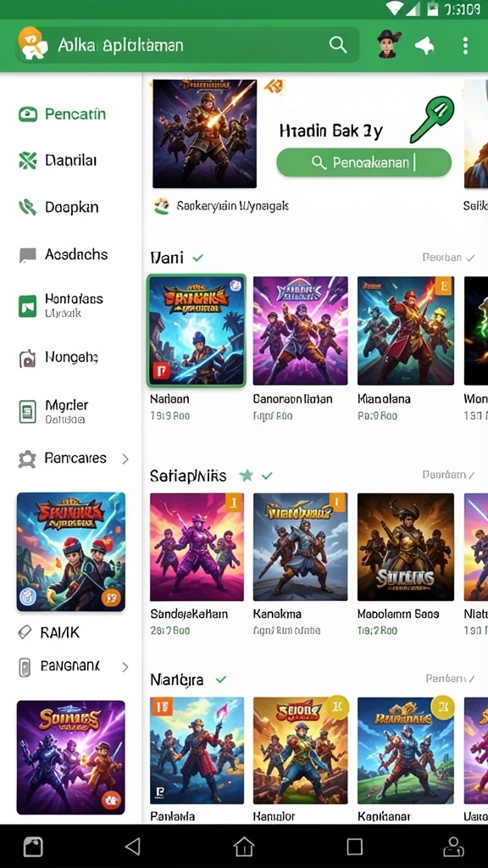
Task: Tap the green star beside SetiapNiks
Action: tap(247, 476)
